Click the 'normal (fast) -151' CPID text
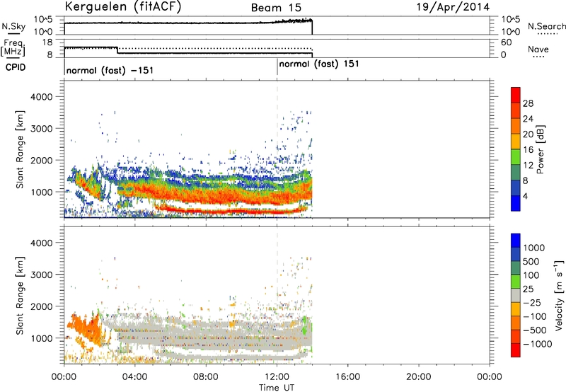This screenshot has width=566, height=392. click(x=110, y=70)
